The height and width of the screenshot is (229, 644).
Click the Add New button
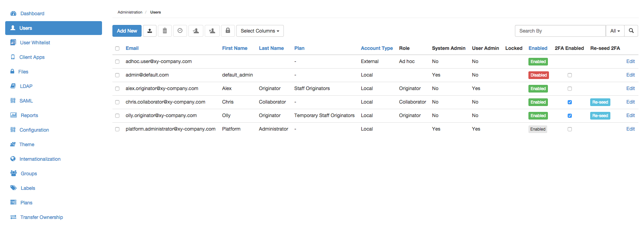point(127,31)
